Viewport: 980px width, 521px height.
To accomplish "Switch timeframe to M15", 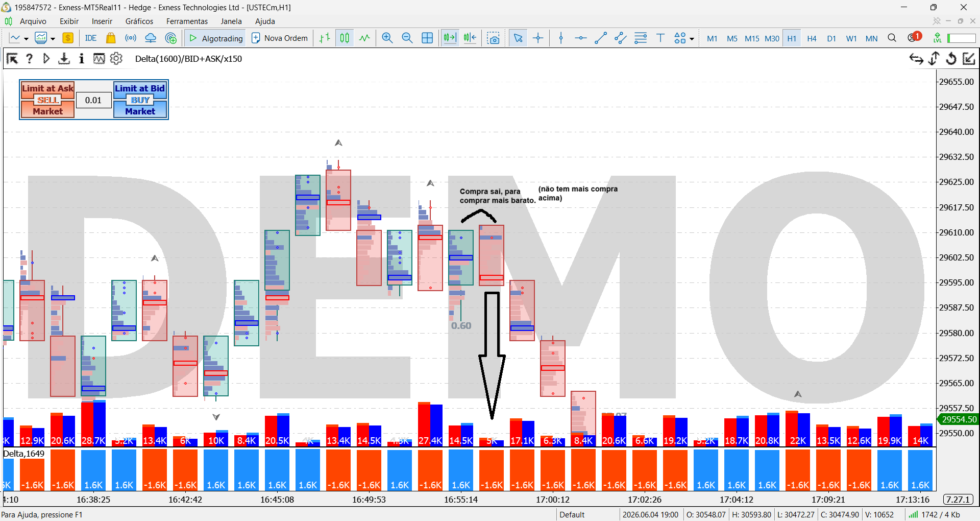I will point(752,38).
